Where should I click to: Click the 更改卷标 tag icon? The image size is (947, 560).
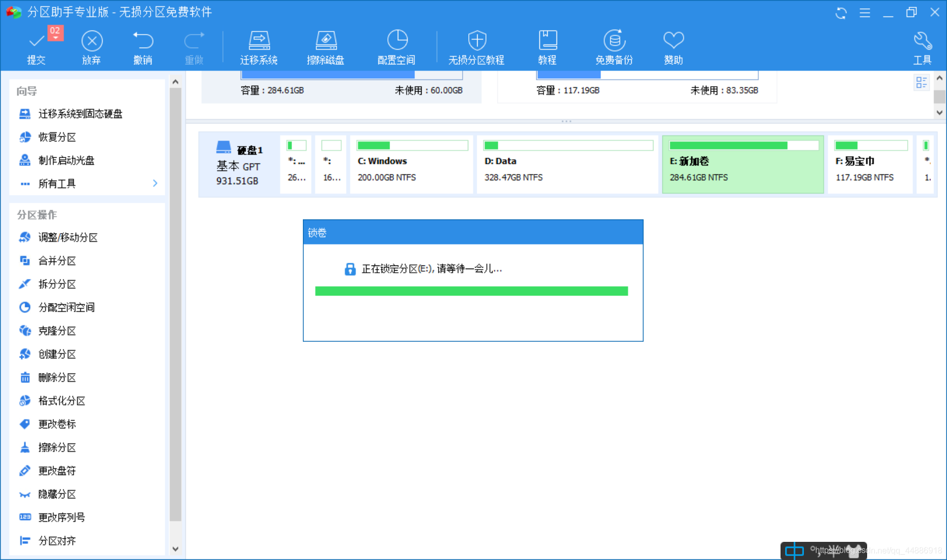coord(25,424)
